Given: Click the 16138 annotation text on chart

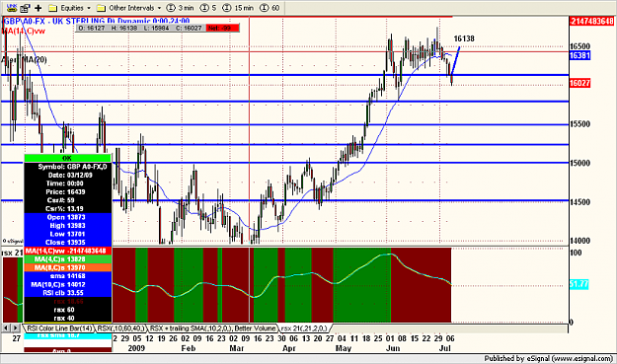Looking at the screenshot, I should 464,38.
